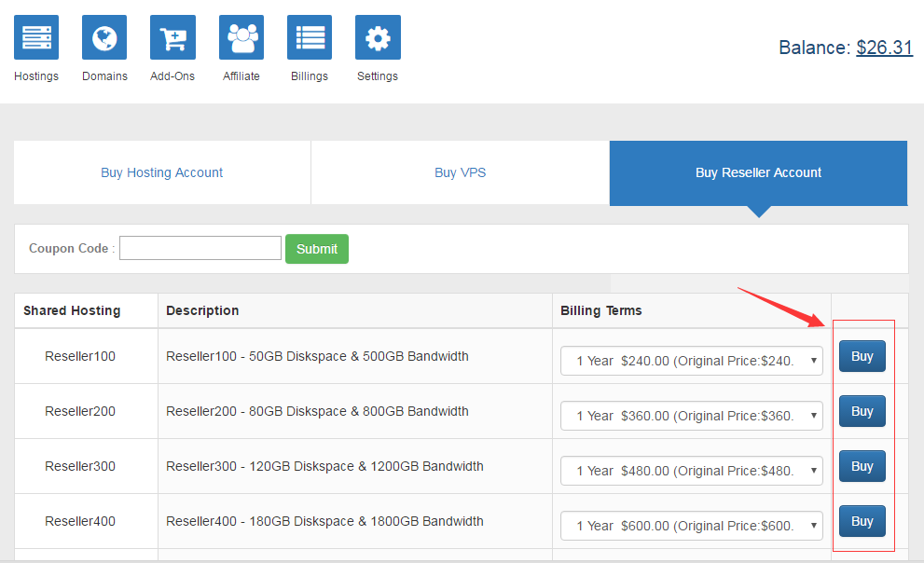Open the Settings gear icon
Screen dimensions: 924x563
(378, 37)
